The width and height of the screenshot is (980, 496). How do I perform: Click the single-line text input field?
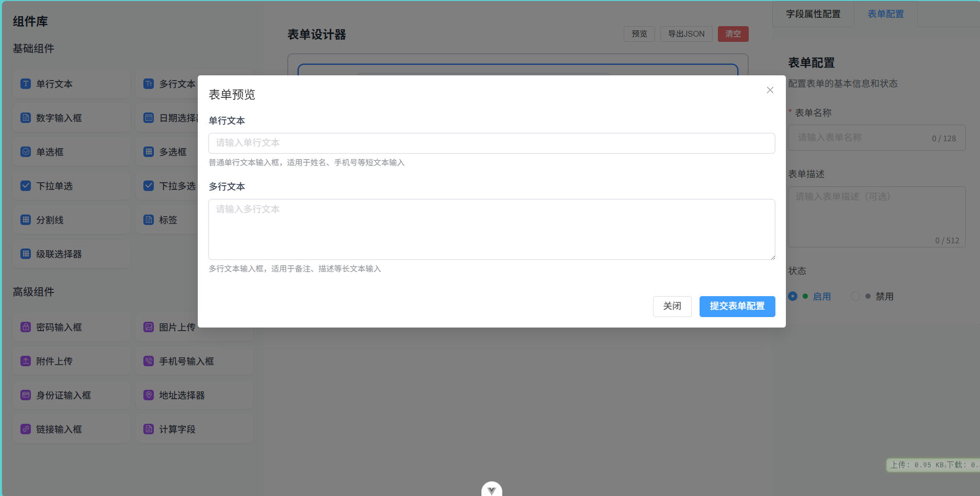click(491, 143)
